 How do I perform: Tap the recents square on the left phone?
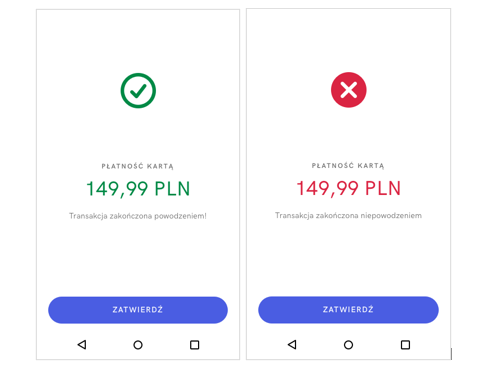[x=194, y=345]
